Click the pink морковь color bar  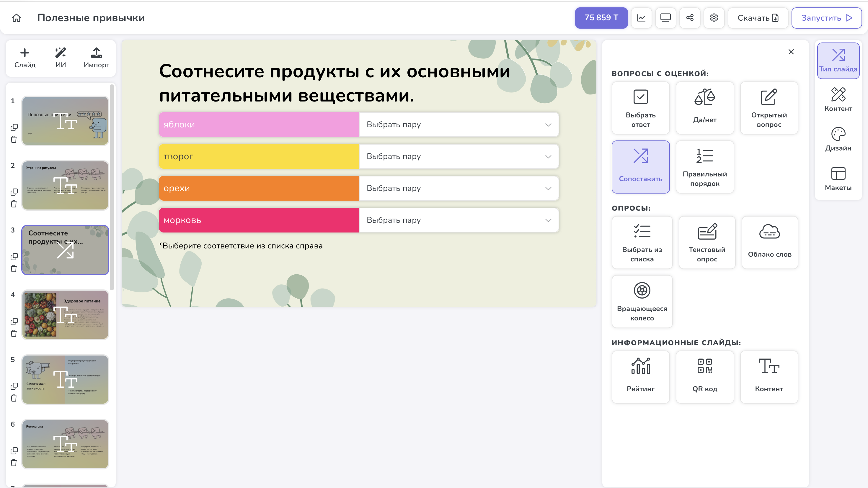(258, 220)
